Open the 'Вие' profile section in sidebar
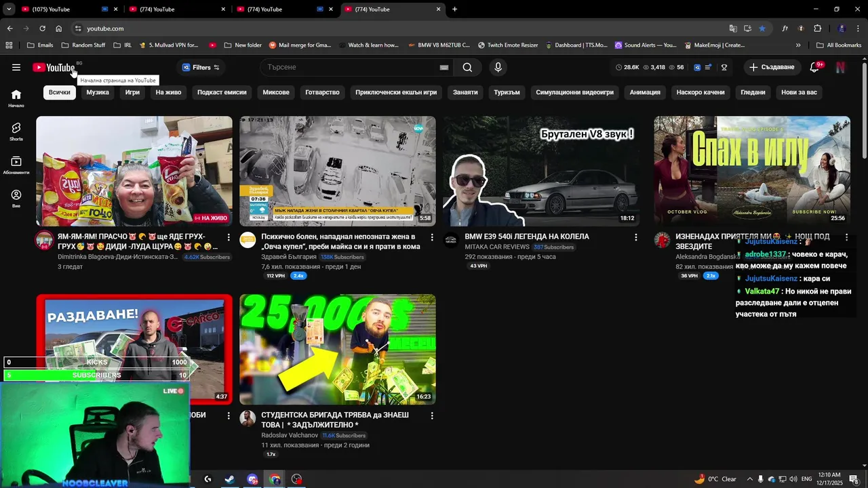 pos(16,198)
